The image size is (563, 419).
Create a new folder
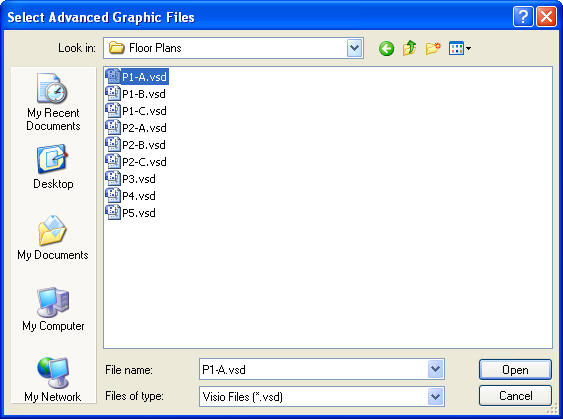(433, 48)
